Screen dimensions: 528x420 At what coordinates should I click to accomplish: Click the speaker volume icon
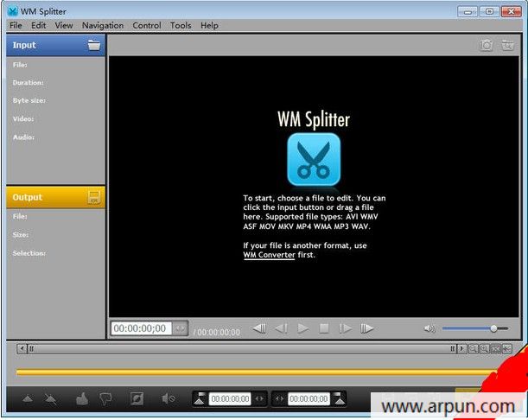tap(429, 328)
